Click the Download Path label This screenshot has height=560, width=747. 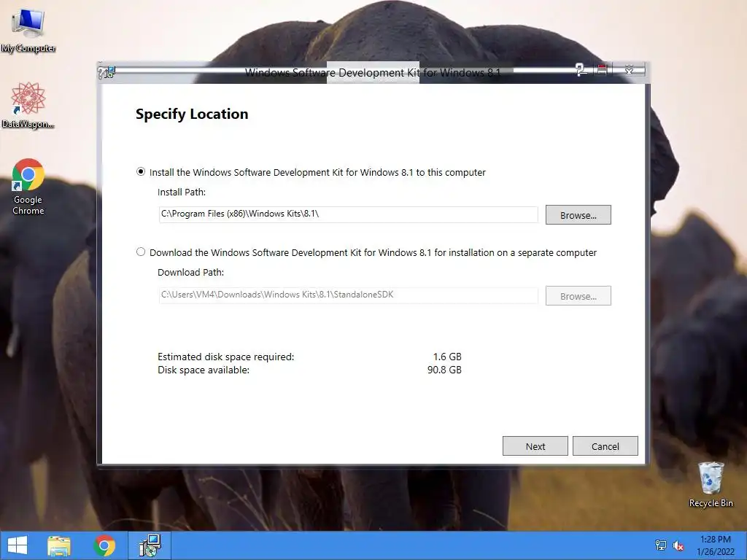pyautogui.click(x=190, y=273)
